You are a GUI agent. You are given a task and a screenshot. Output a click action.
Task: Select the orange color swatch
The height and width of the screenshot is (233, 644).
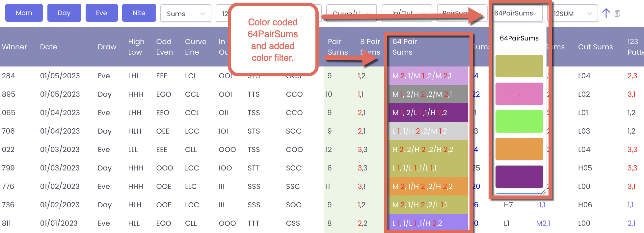[519, 149]
